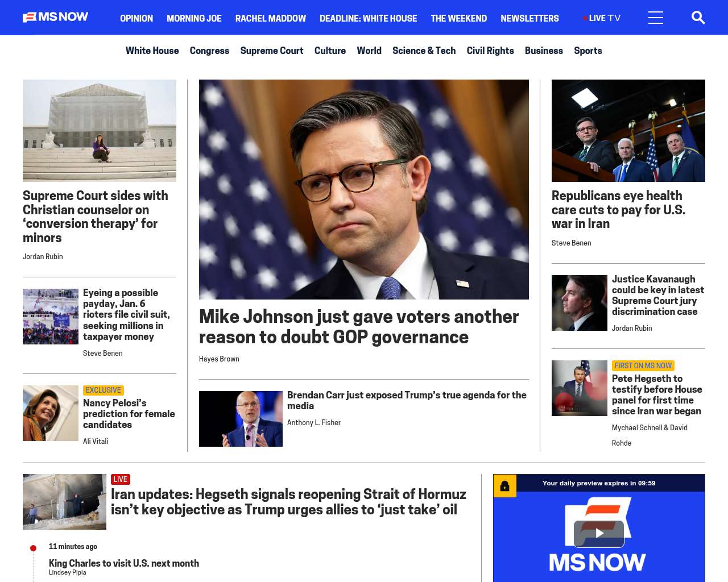The image size is (728, 582).
Task: Read Republicans eye health care cuts story
Action: (618, 210)
